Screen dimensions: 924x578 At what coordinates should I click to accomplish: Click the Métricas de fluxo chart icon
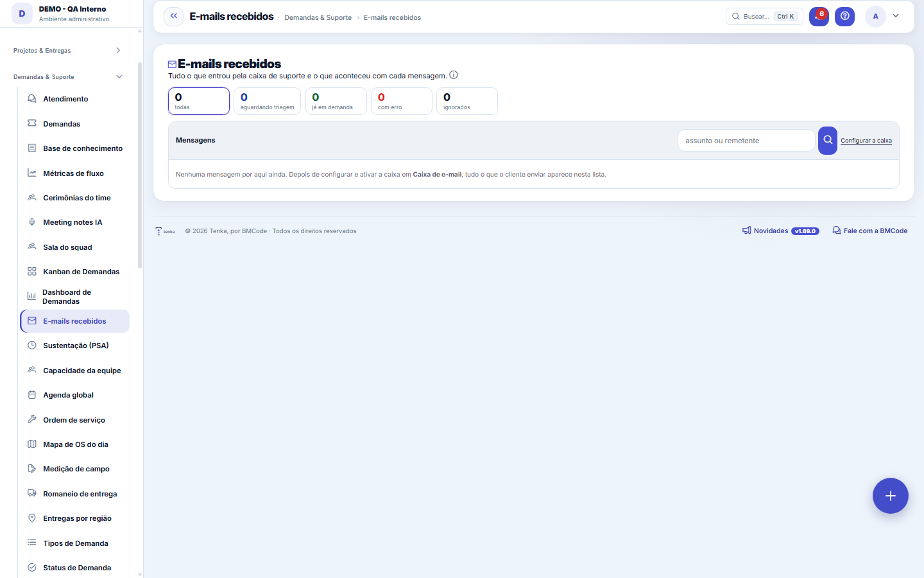[32, 173]
